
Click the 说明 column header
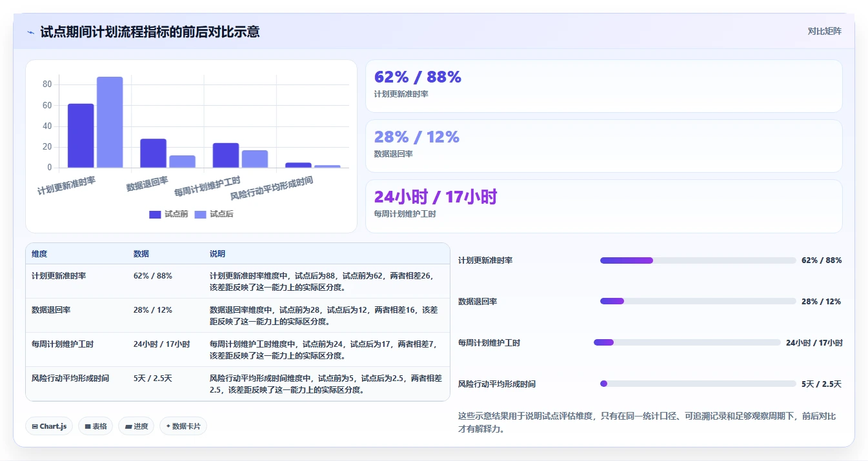click(217, 254)
